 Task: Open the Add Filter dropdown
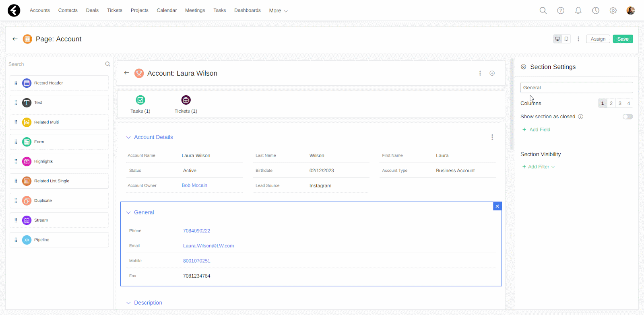pos(539,167)
